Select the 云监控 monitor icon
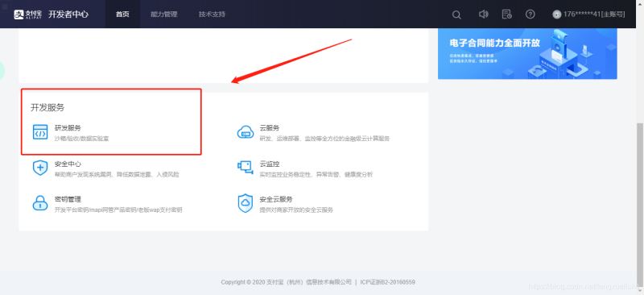 246,168
